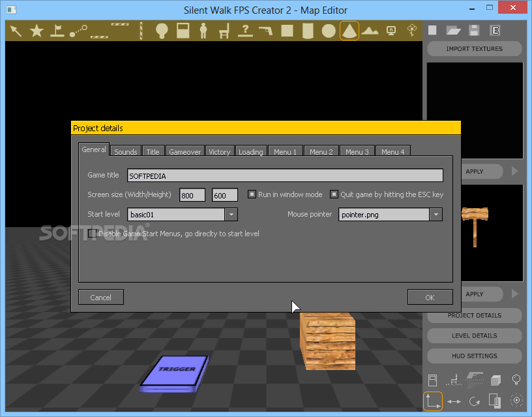
Task: Select the upper striped ceiling bar tool
Action: pyautogui.click(x=120, y=24)
